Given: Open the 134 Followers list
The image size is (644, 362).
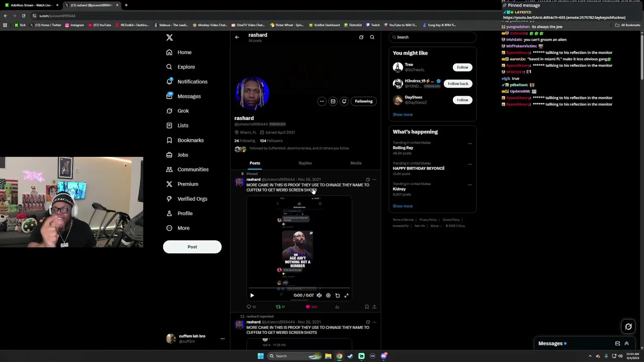Looking at the screenshot, I should click(x=271, y=141).
